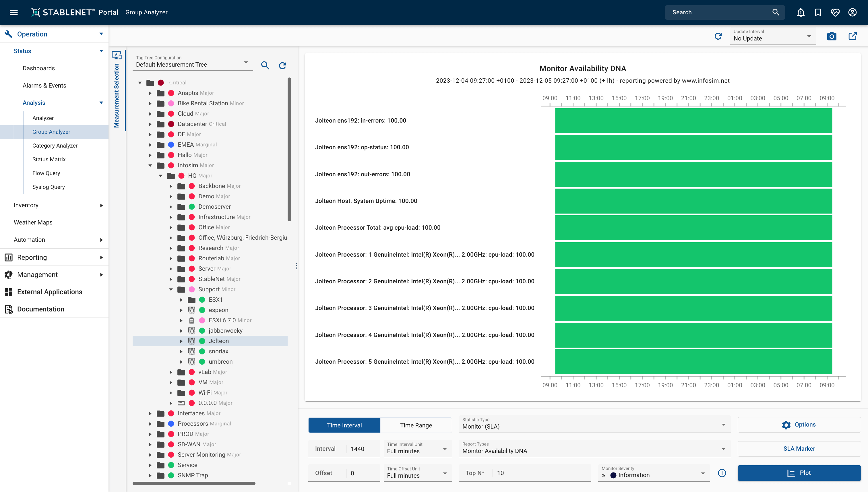
Task: Click the panel splitter dots handle
Action: coord(296,266)
